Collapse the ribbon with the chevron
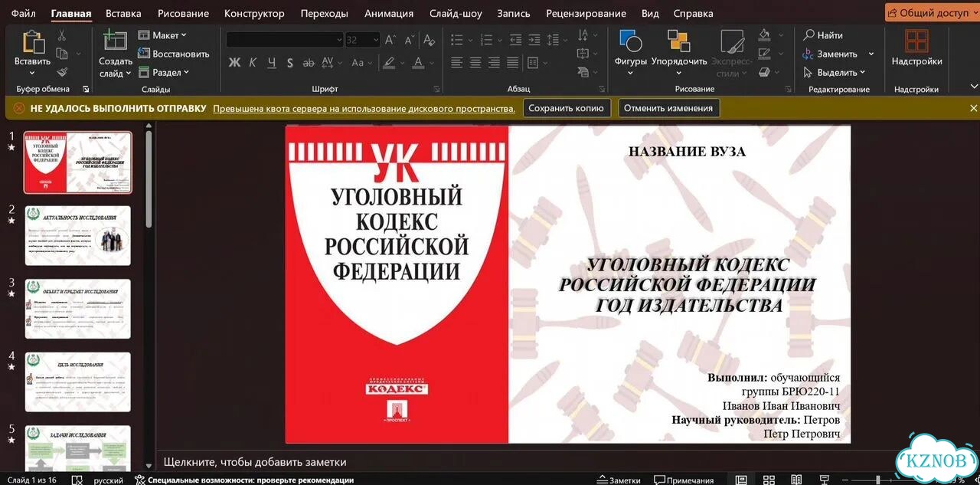This screenshot has height=485, width=980. [x=974, y=87]
